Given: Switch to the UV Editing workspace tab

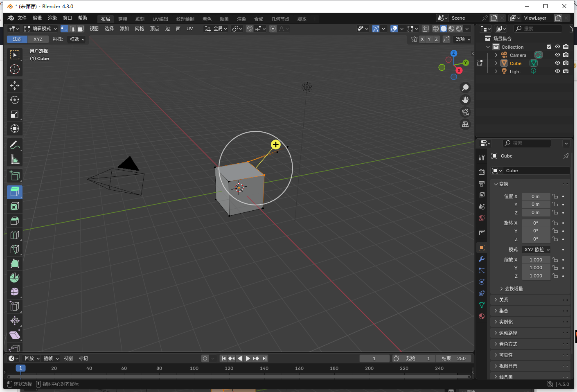Looking at the screenshot, I should 160,19.
